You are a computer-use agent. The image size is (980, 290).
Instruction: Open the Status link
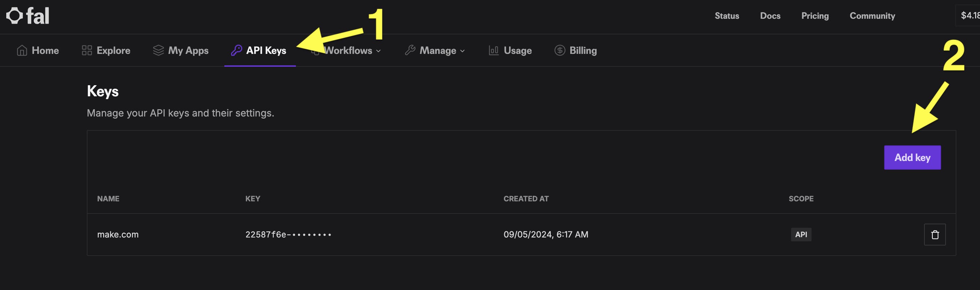point(726,16)
